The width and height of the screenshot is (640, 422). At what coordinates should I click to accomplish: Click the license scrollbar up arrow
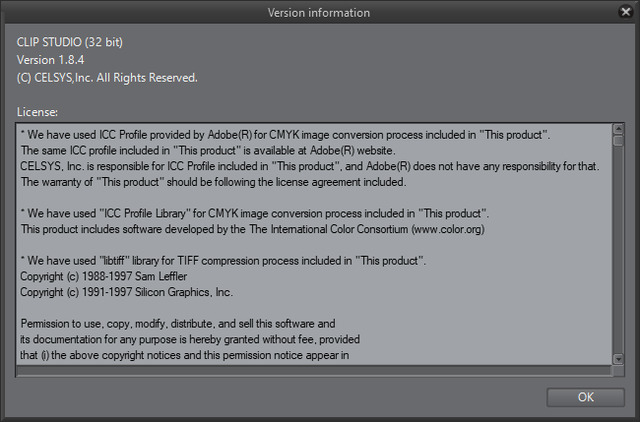click(618, 129)
